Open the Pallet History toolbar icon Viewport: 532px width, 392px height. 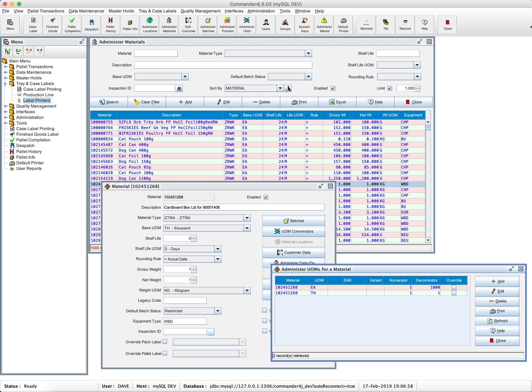[x=110, y=24]
